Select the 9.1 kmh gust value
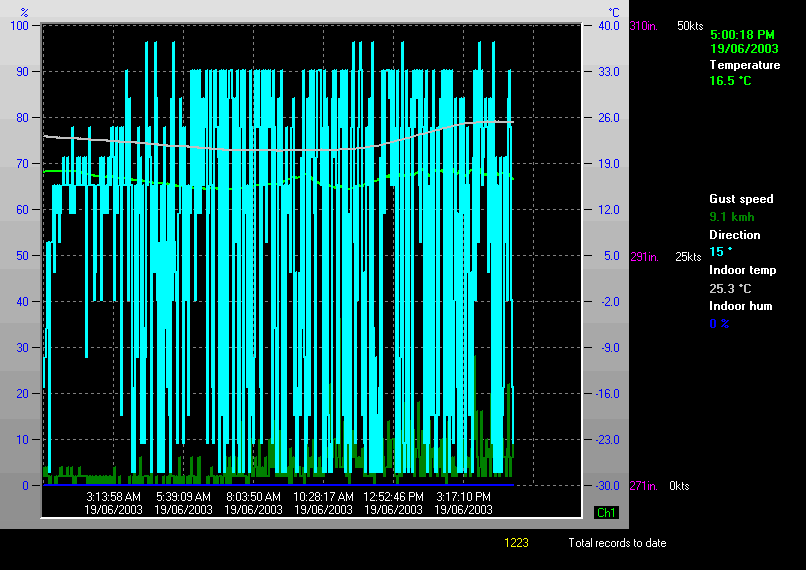Viewport: 806px width, 570px height. point(732,216)
